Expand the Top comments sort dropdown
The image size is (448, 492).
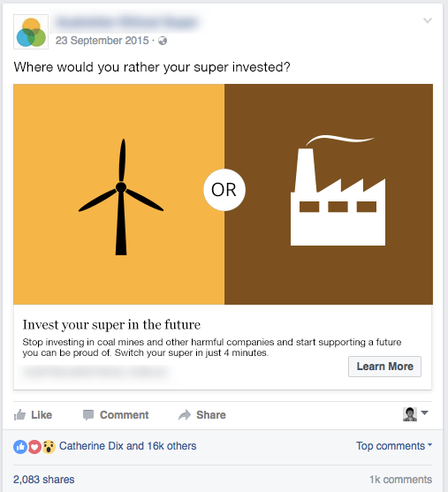click(x=394, y=446)
